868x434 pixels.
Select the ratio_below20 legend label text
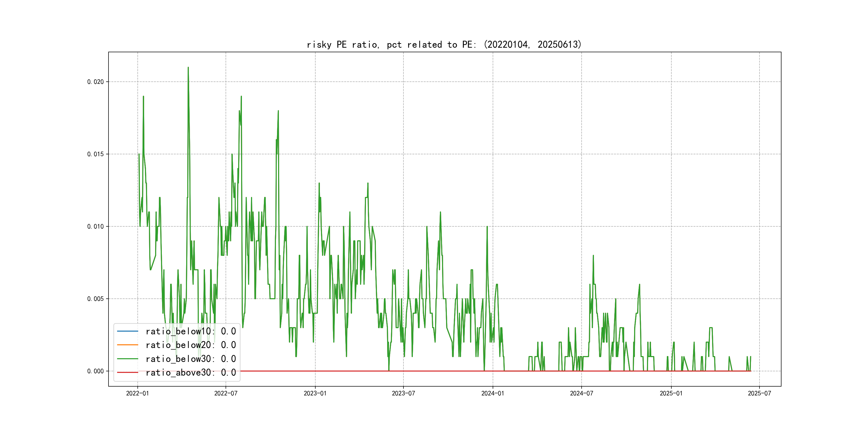tap(190, 345)
